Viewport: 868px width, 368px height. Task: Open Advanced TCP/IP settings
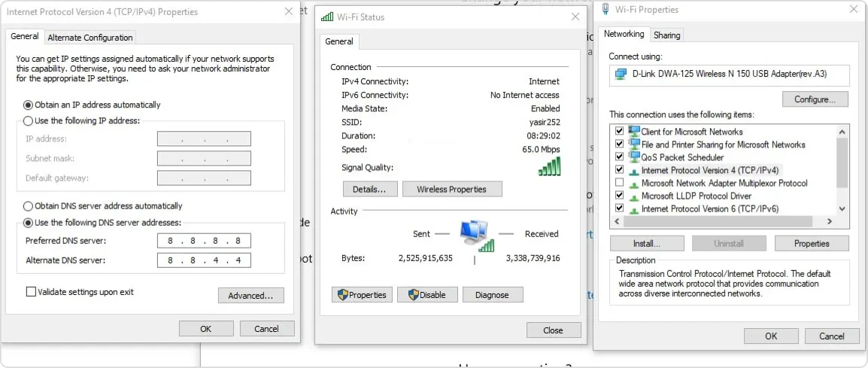250,296
